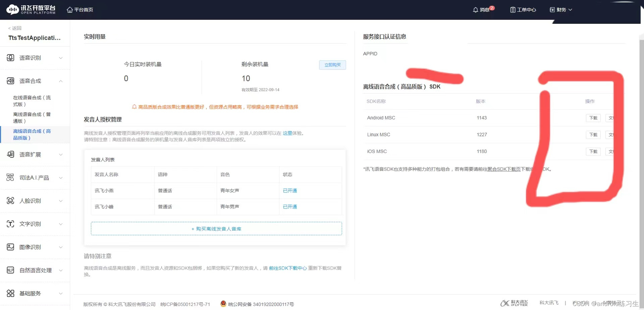Expand the 基础服务 menu chevron
Viewport: 644px width, 310px height.
(x=61, y=294)
